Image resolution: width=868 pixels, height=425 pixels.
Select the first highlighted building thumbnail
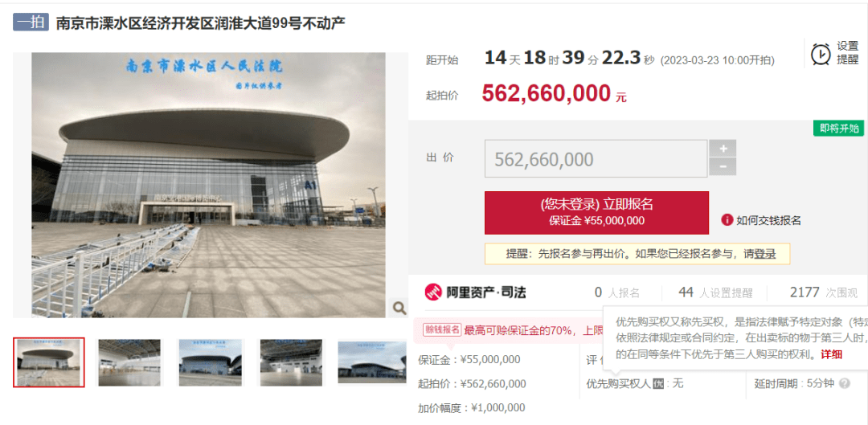(49, 362)
